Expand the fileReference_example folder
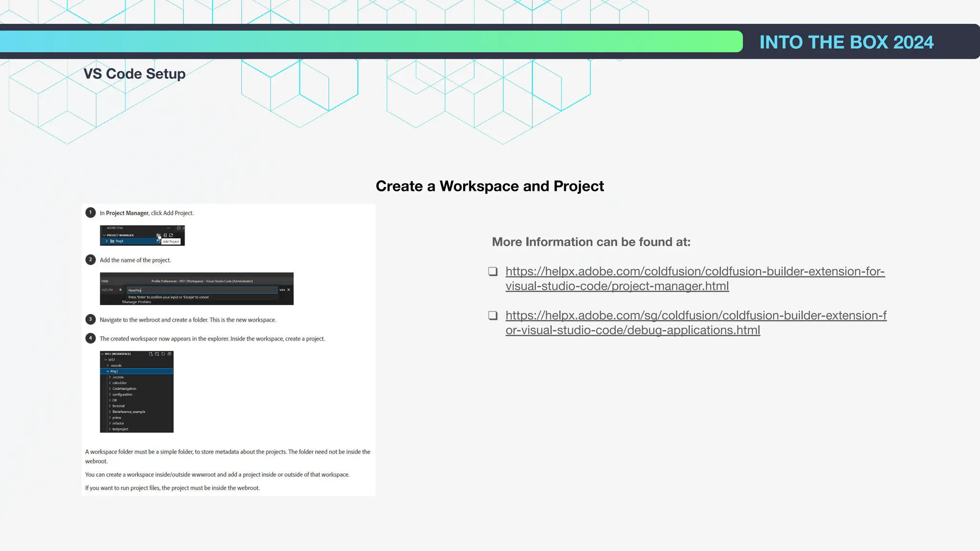The width and height of the screenshot is (980, 551). tap(110, 412)
